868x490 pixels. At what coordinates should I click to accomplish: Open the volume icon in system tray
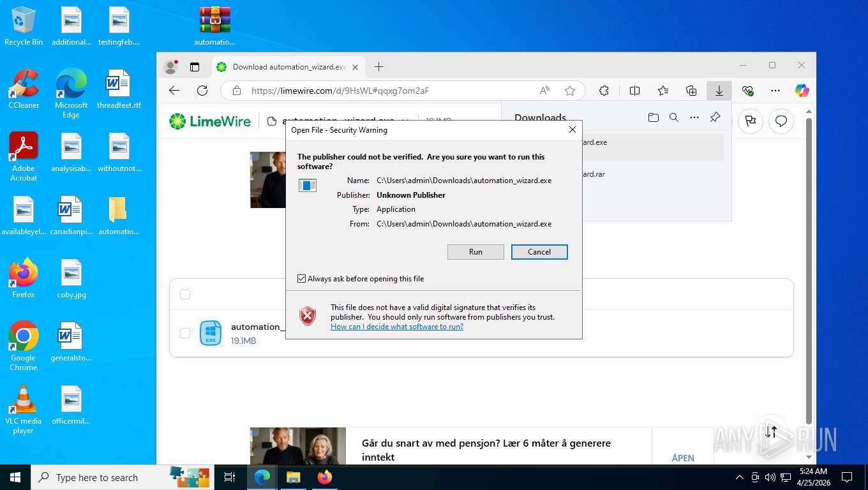pos(770,477)
